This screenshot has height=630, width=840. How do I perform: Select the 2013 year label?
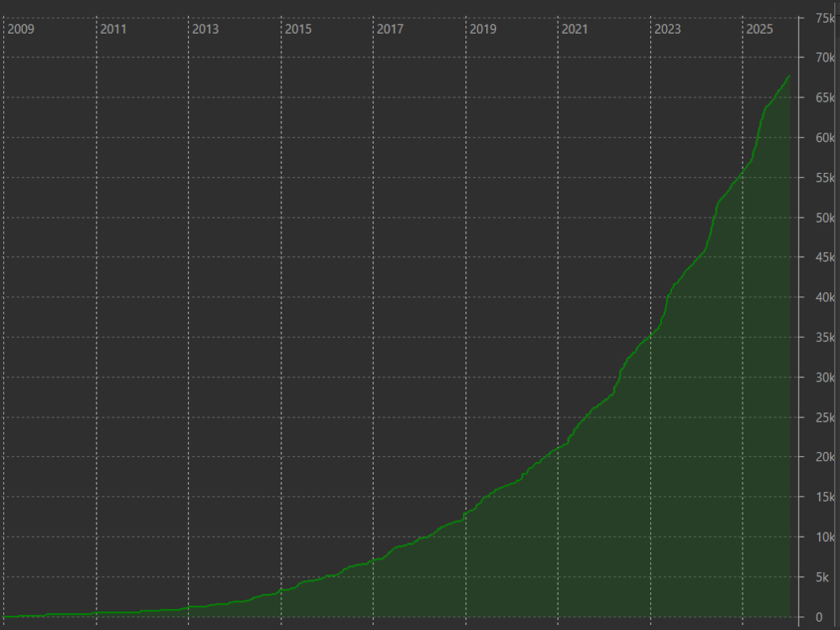205,29
